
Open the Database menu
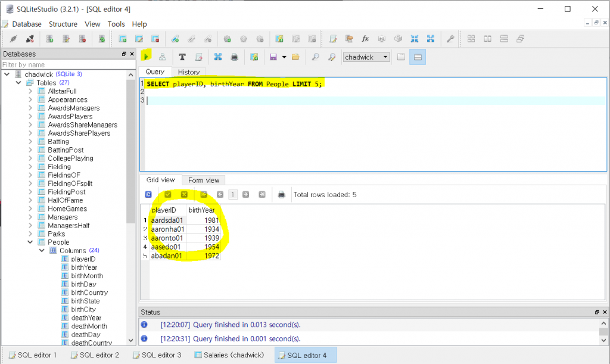tap(26, 24)
